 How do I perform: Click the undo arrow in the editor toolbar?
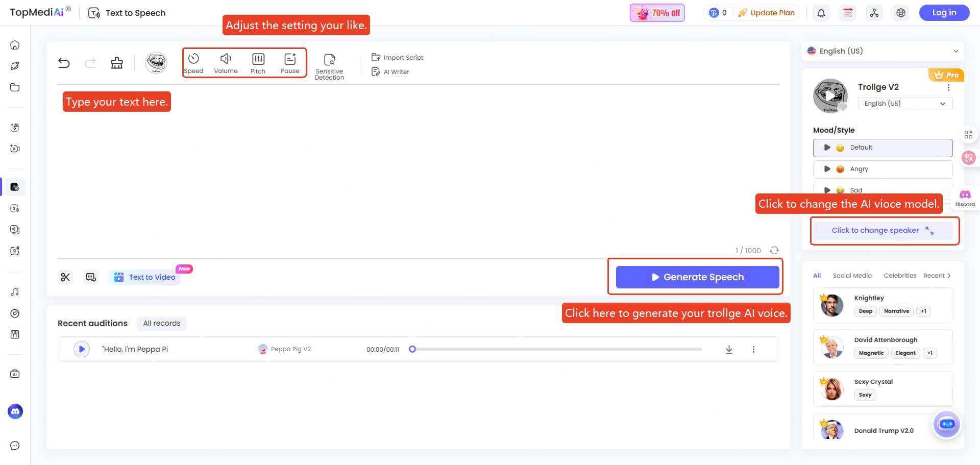[64, 62]
